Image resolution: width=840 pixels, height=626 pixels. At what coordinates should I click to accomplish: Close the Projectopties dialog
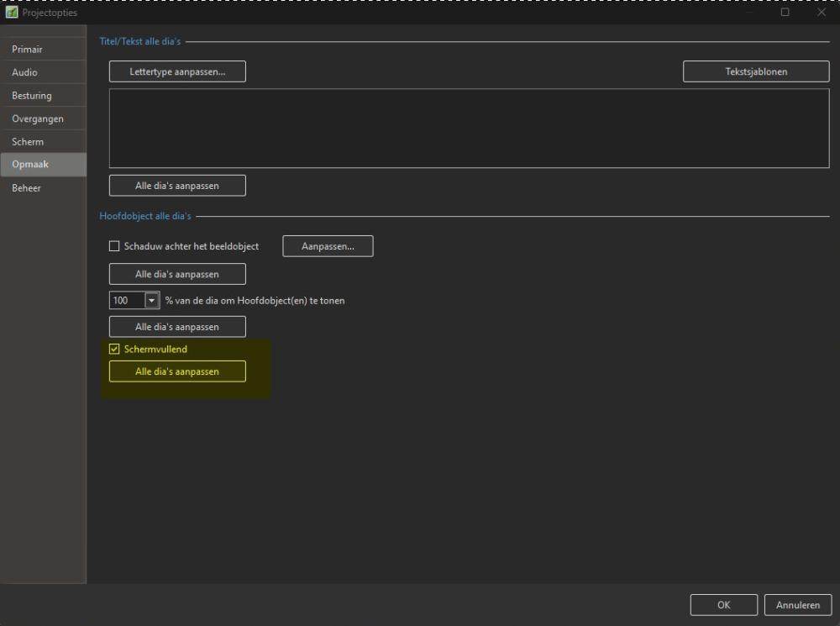click(x=822, y=12)
